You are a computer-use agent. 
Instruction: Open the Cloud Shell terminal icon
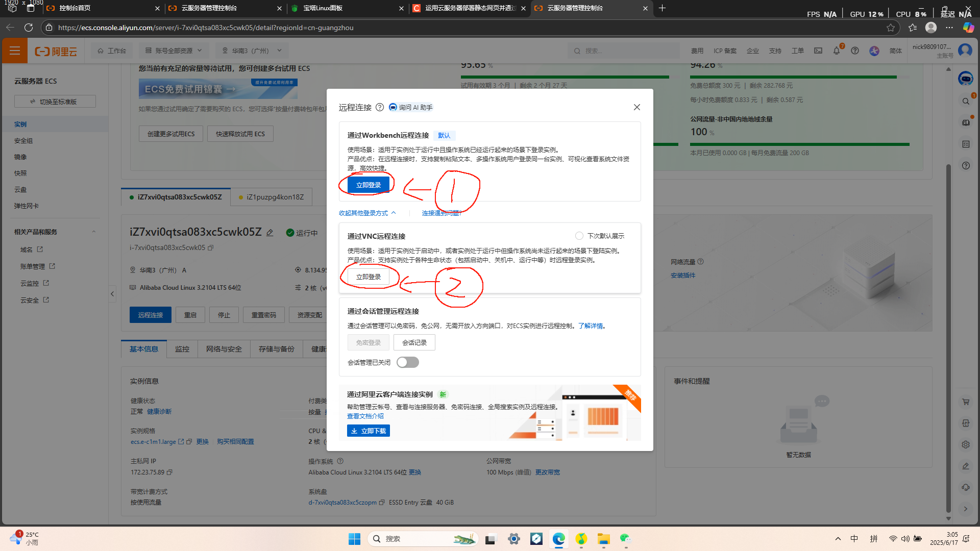point(818,51)
